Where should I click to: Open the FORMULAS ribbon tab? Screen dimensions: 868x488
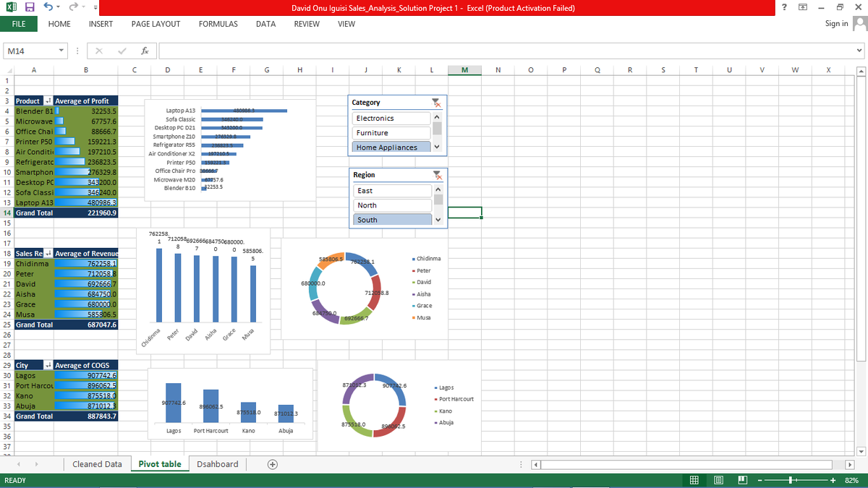218,24
